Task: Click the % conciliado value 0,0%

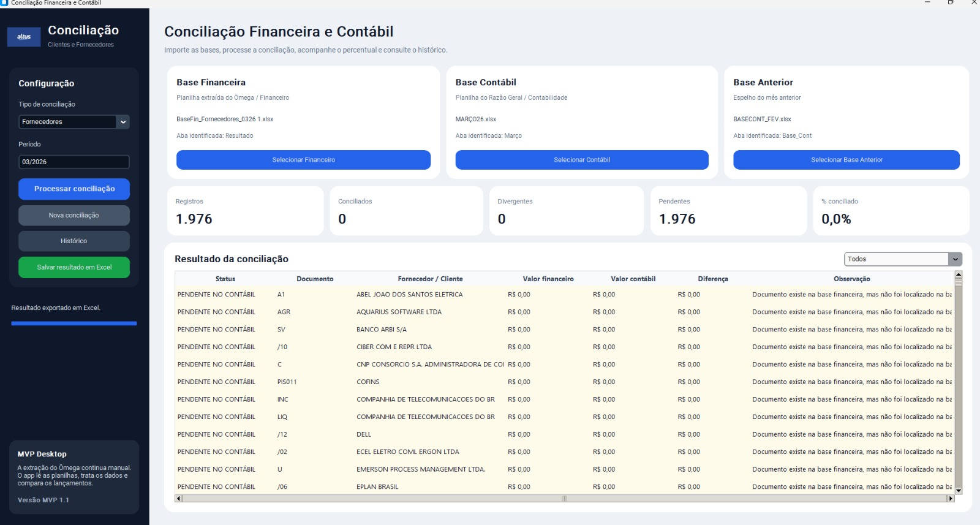Action: (x=836, y=219)
